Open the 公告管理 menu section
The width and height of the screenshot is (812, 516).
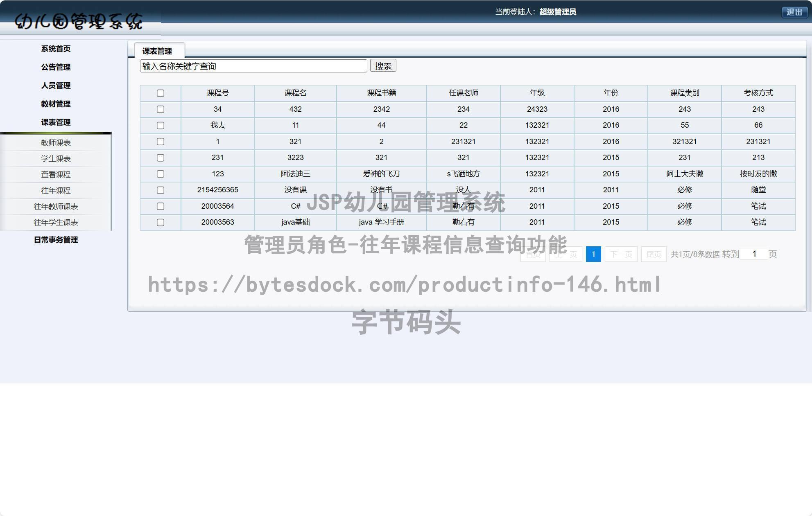(x=55, y=67)
